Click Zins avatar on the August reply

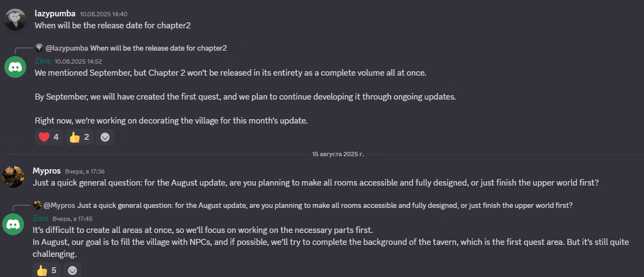tap(13, 224)
